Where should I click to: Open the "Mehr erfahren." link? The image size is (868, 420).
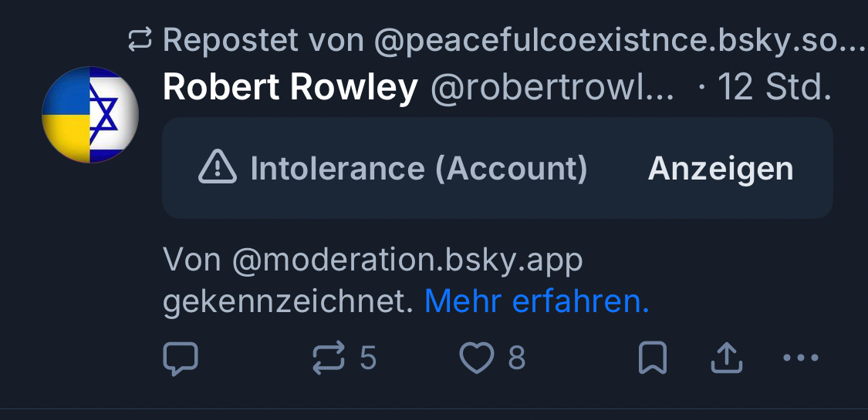coord(537,302)
